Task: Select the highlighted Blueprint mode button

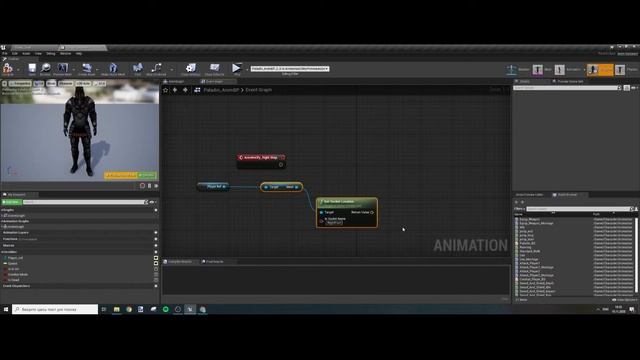Action: 600,70
